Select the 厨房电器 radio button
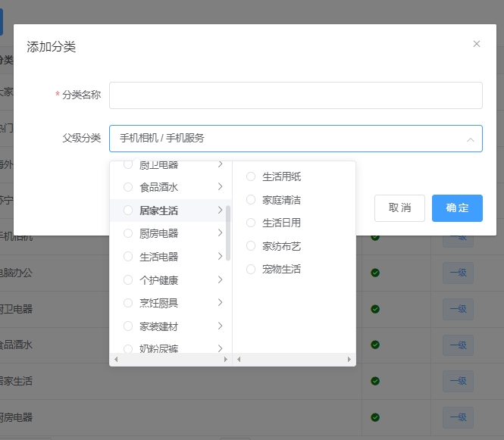The width and height of the screenshot is (504, 440). [128, 233]
